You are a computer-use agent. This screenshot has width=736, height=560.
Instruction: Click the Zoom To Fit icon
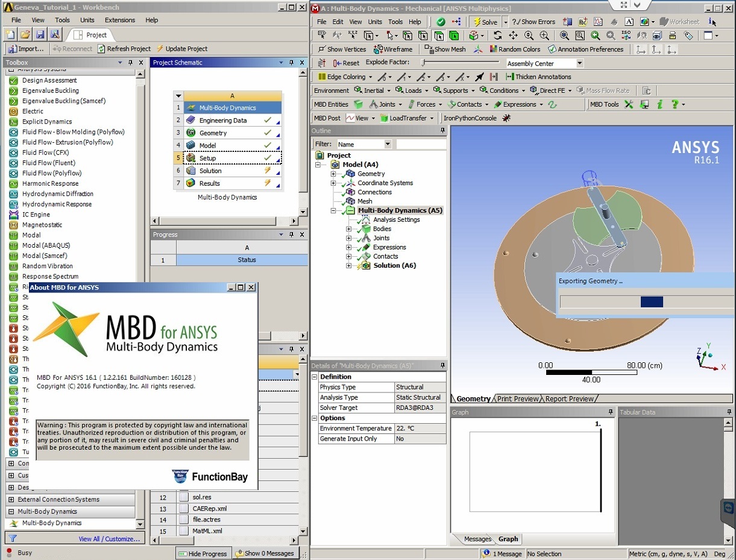(x=564, y=36)
